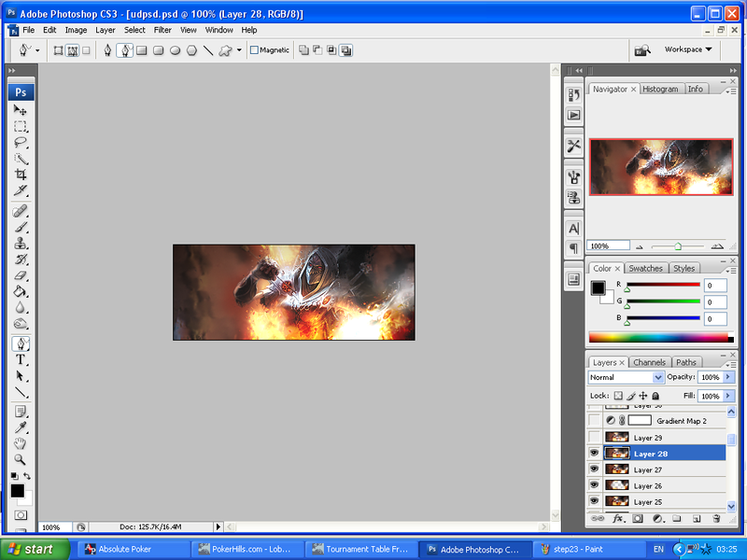The height and width of the screenshot is (560, 747).
Task: Switch to the Swatches tab
Action: point(645,269)
